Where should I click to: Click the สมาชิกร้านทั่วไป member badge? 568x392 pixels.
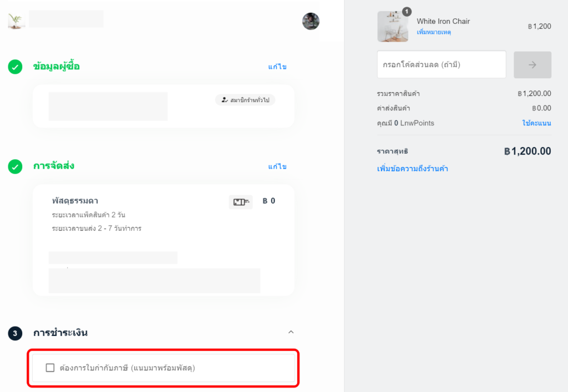[245, 100]
